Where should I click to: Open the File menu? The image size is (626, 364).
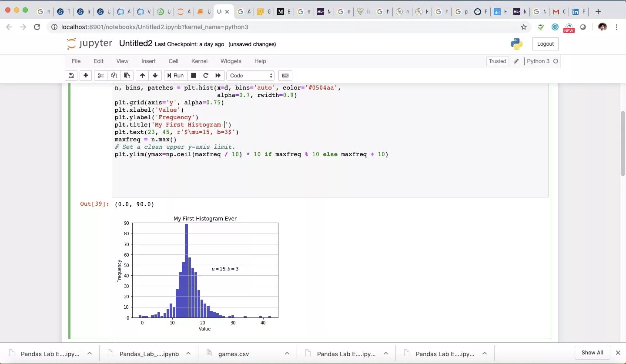(x=76, y=61)
